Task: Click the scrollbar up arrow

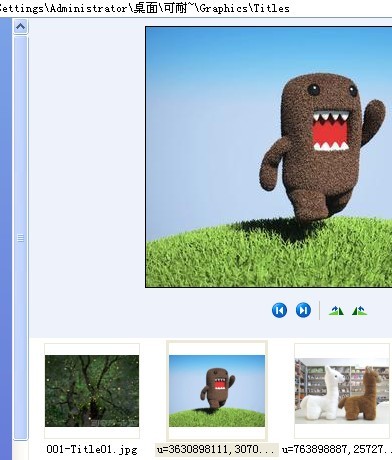Action: tap(21, 27)
